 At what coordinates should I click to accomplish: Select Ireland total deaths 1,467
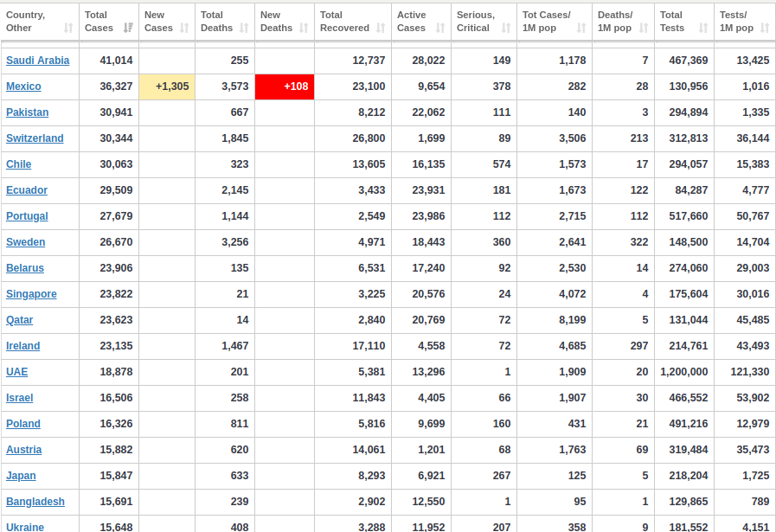[235, 346]
